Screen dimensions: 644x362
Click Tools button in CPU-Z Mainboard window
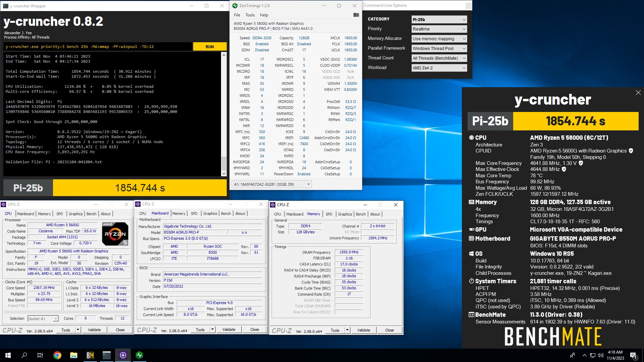200,329
